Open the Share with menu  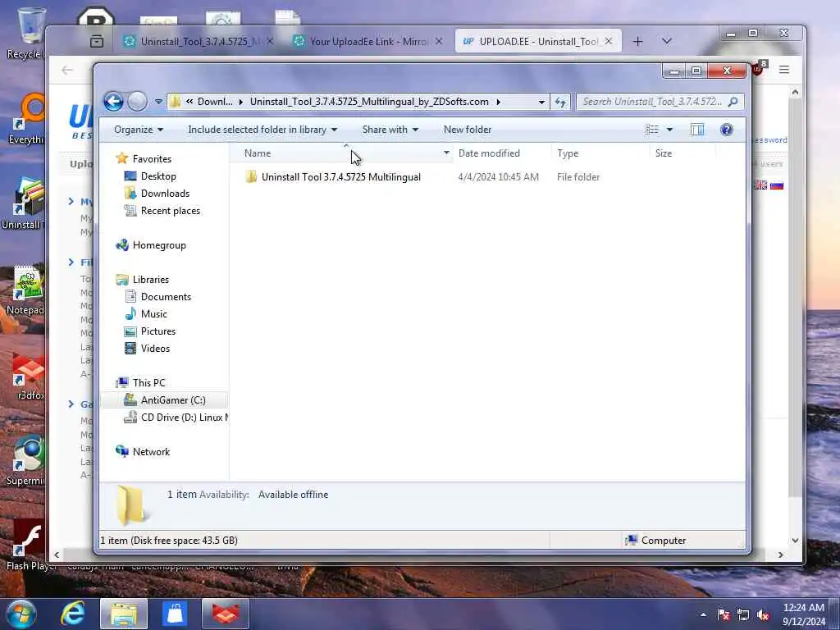(390, 130)
